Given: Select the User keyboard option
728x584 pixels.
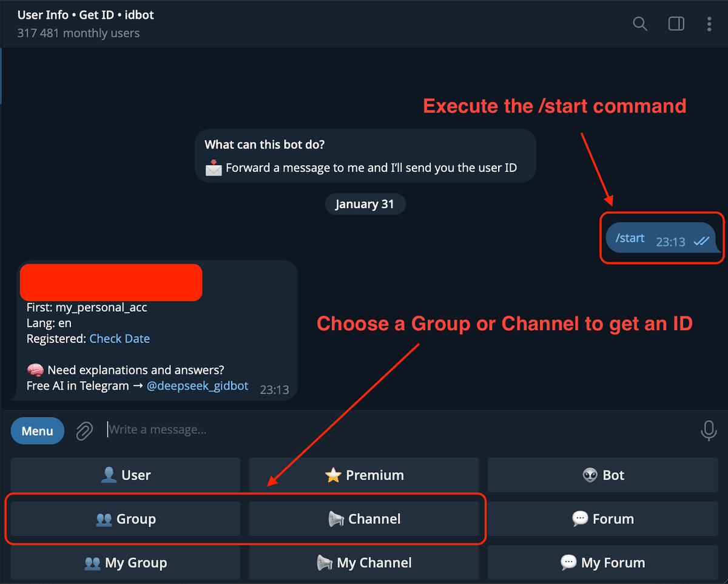Looking at the screenshot, I should (x=125, y=475).
